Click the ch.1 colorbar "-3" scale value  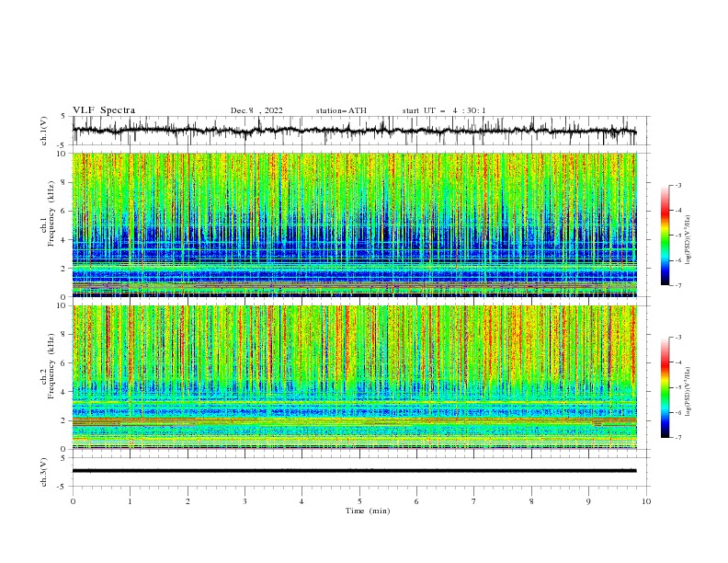click(678, 185)
